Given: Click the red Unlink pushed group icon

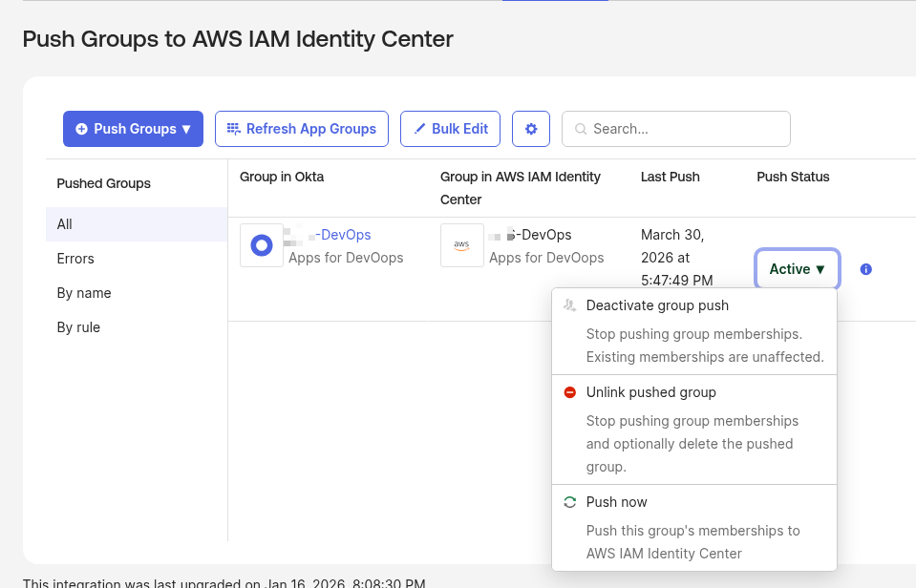Looking at the screenshot, I should point(570,392).
